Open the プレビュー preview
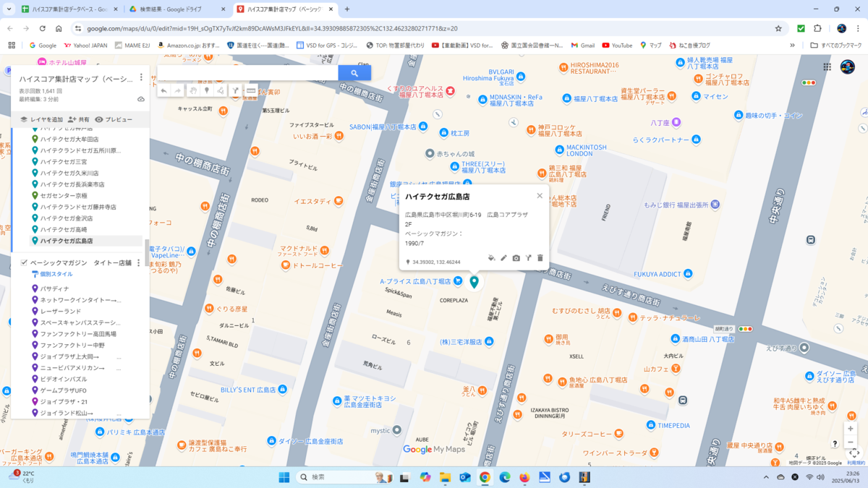The image size is (868, 488). (114, 119)
